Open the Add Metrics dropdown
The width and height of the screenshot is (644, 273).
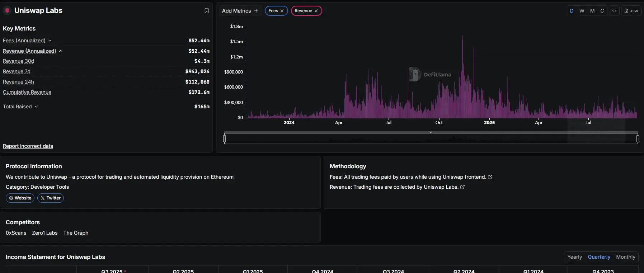click(x=240, y=11)
